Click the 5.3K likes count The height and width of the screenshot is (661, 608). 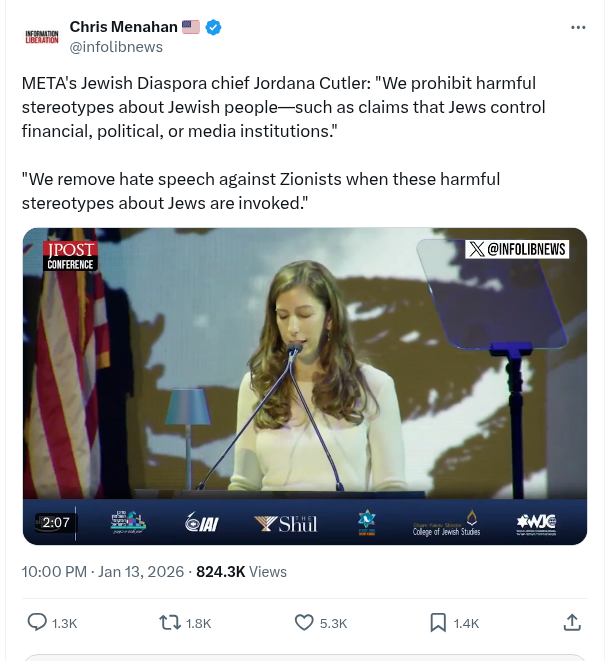(334, 623)
